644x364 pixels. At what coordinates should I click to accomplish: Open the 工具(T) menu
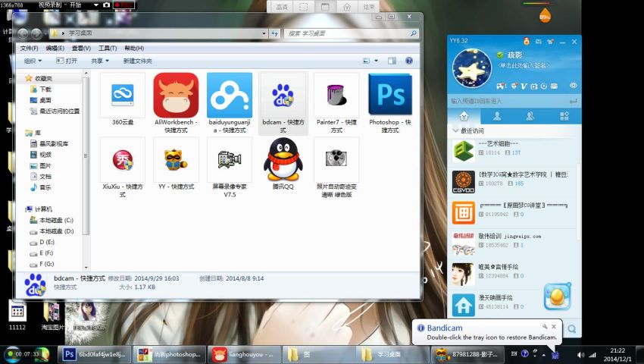[107, 48]
